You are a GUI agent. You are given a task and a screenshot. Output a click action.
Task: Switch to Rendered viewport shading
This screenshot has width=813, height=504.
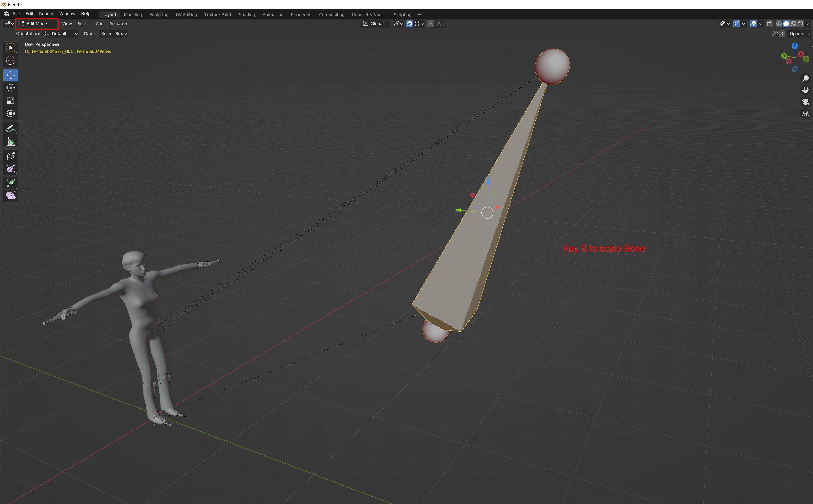(800, 24)
